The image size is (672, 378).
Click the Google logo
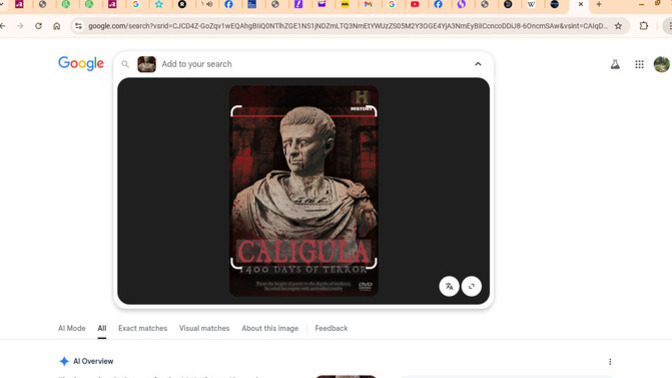point(81,63)
